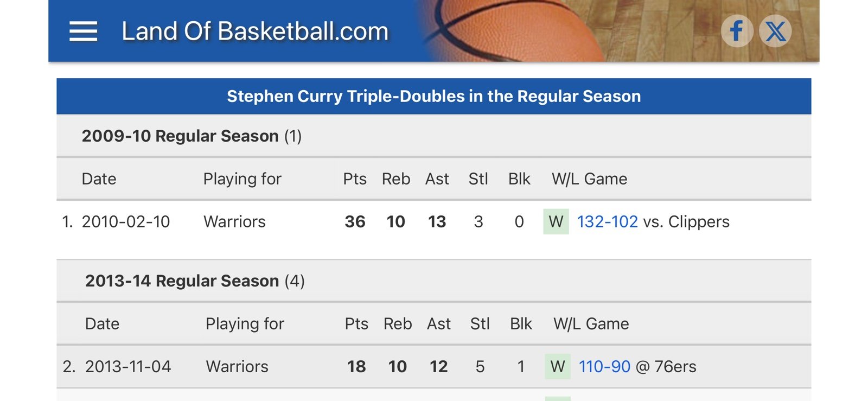The width and height of the screenshot is (868, 401).
Task: Click the Pts column header in 2009-10 table
Action: [355, 179]
